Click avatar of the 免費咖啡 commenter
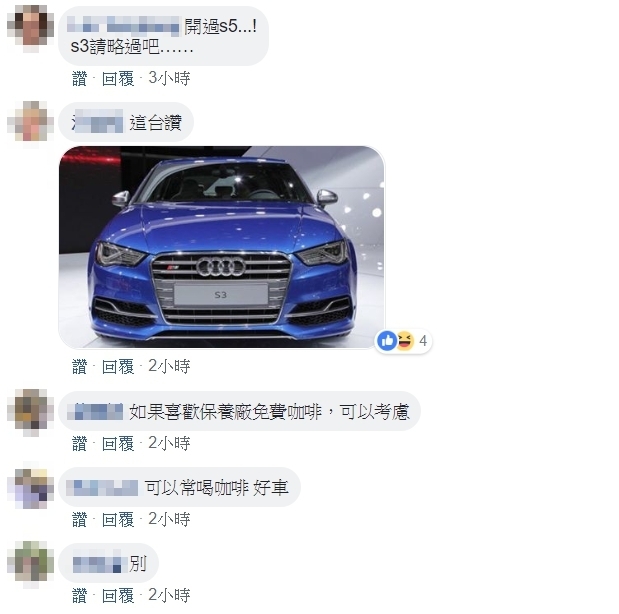Image resolution: width=619 pixels, height=614 pixels. [x=30, y=411]
